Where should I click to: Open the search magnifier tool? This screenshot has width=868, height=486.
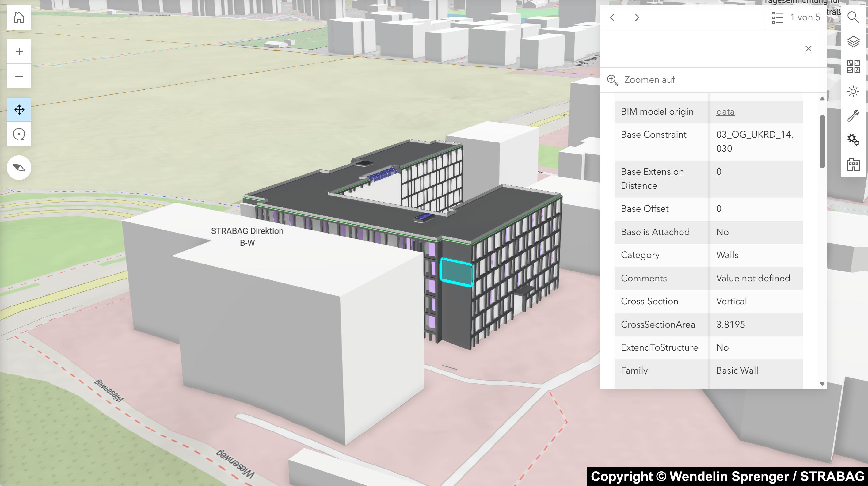pos(853,17)
